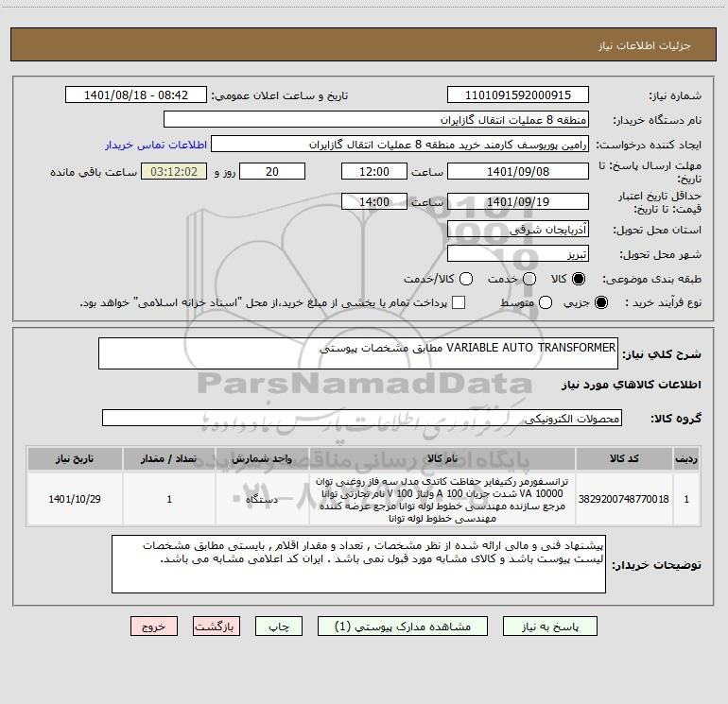Click the پاسخ به نیاز button
This screenshot has height=704, width=728.
pyautogui.click(x=549, y=627)
